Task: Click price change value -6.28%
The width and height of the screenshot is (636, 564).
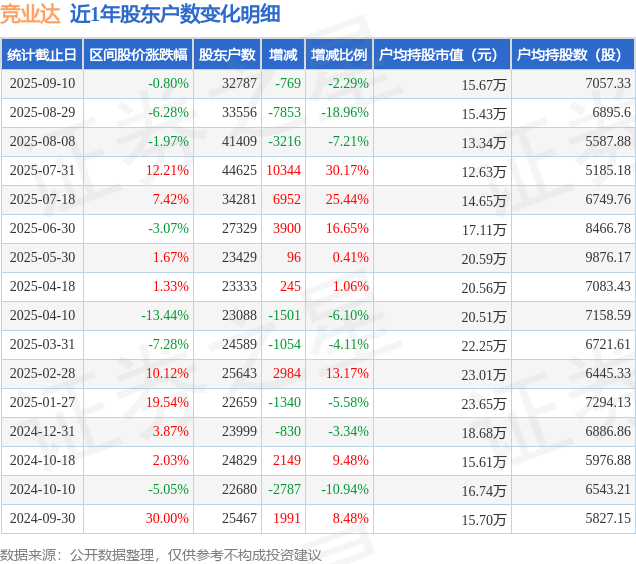Action: tap(168, 112)
